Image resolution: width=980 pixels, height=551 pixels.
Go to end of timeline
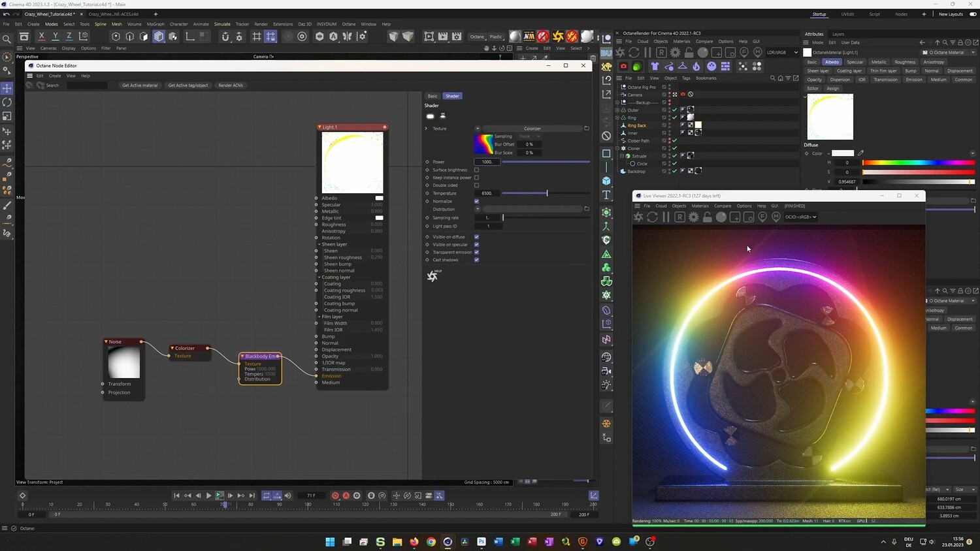[x=252, y=496]
